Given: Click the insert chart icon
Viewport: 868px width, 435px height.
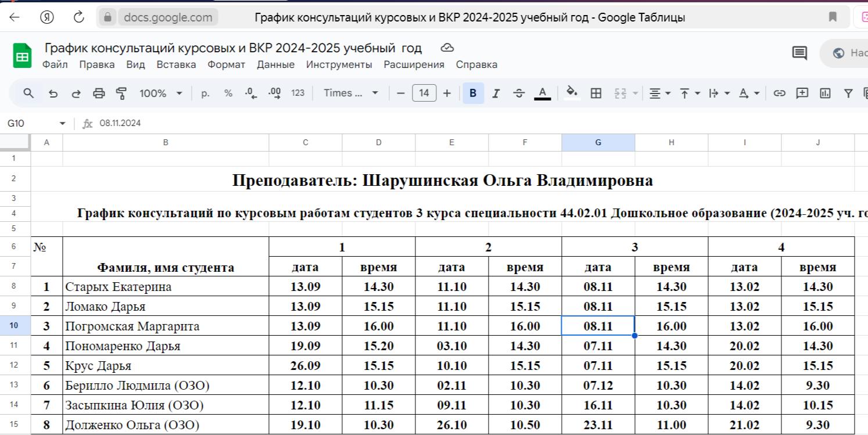Looking at the screenshot, I should coord(824,93).
